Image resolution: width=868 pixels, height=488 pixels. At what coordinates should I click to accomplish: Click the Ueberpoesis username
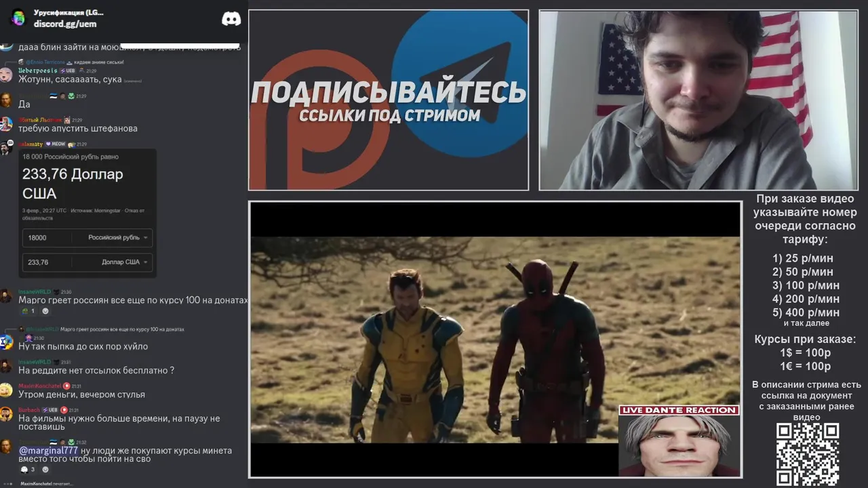tap(38, 70)
